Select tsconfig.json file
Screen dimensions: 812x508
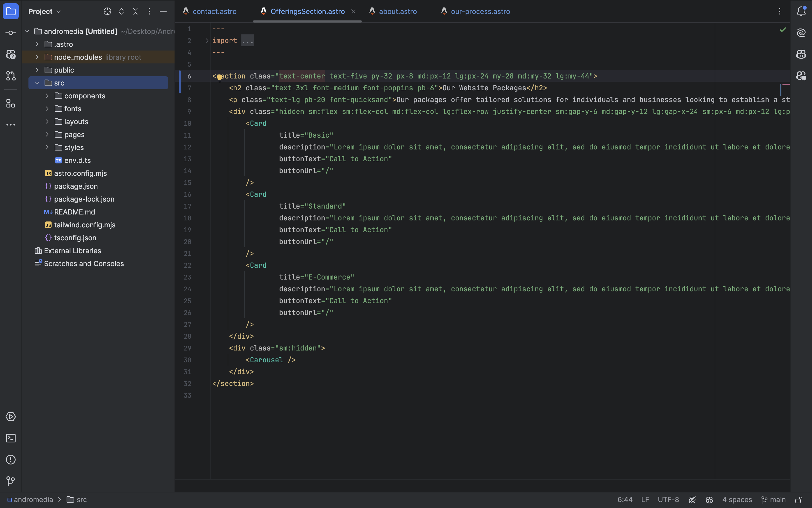pyautogui.click(x=75, y=238)
